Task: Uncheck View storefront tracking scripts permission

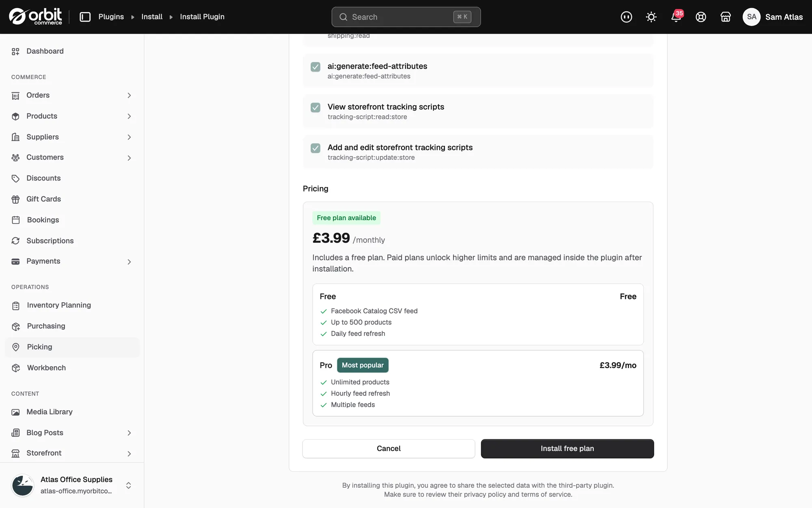Action: pyautogui.click(x=315, y=107)
